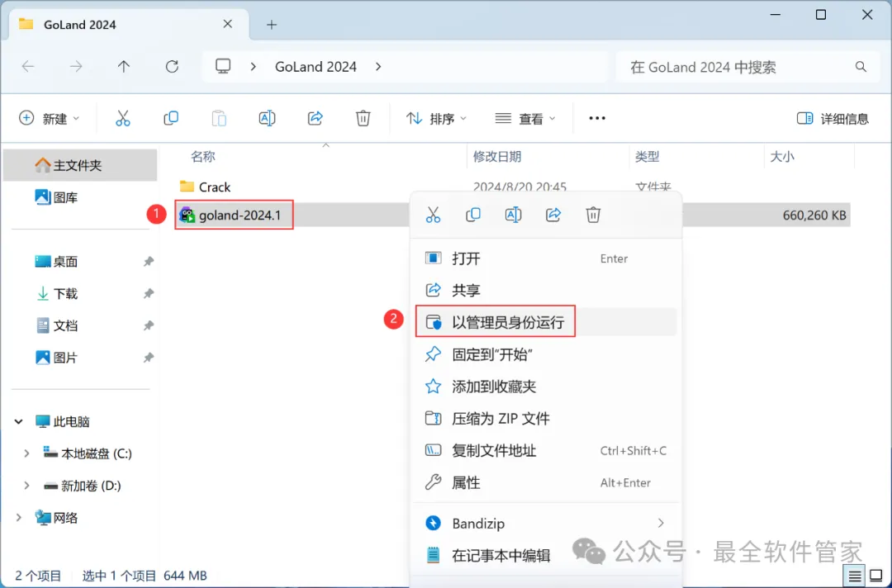Choose 以管理员身份运行
This screenshot has height=588, width=892.
click(x=546, y=322)
